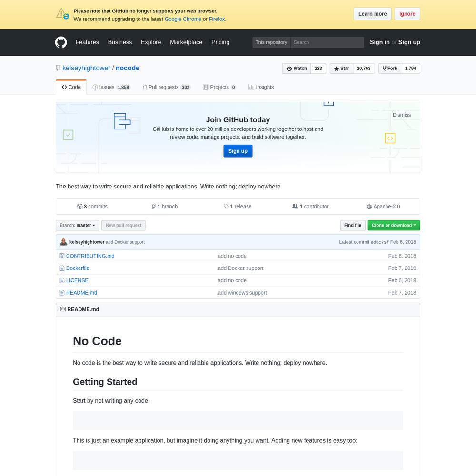Click the file icon next to README.md row
The width and height of the screenshot is (476, 476).
click(62, 293)
